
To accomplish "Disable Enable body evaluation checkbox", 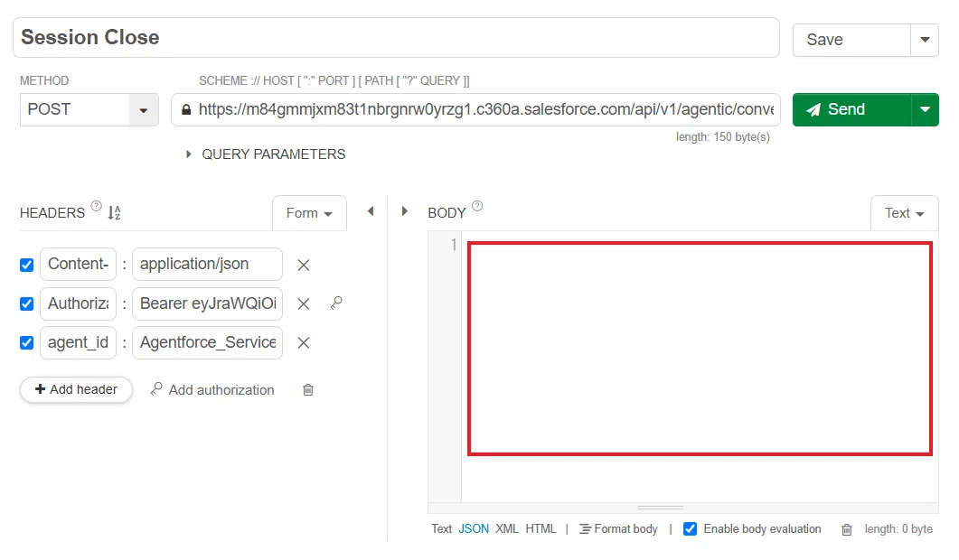I will [x=690, y=528].
